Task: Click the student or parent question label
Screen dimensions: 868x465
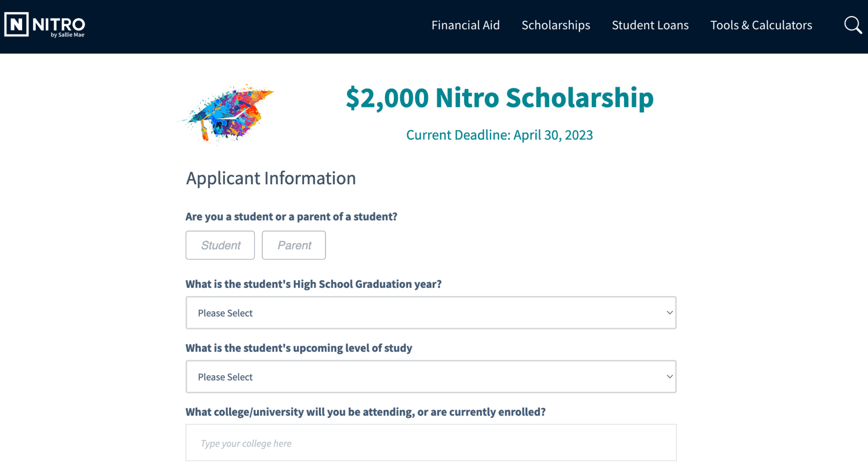Action: point(291,216)
